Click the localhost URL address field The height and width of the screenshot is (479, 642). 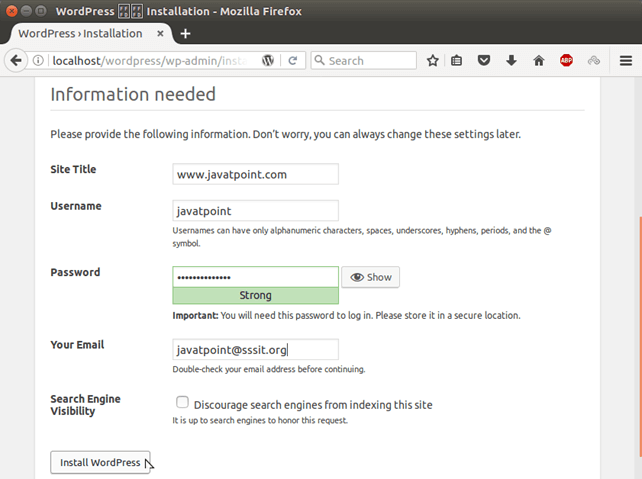(149, 61)
